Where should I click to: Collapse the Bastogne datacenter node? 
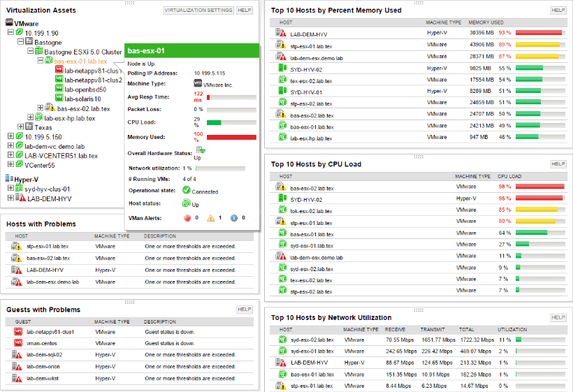click(x=20, y=41)
